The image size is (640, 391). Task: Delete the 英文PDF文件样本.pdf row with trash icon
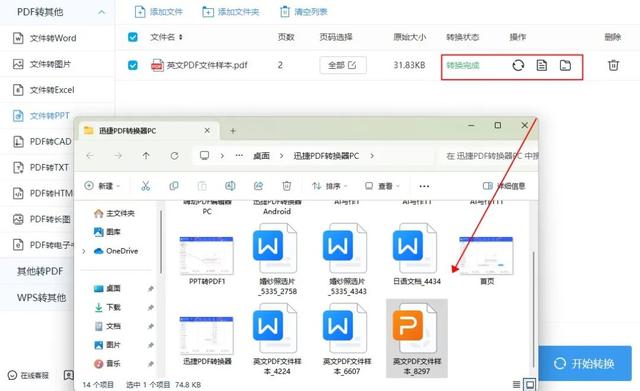(x=613, y=65)
